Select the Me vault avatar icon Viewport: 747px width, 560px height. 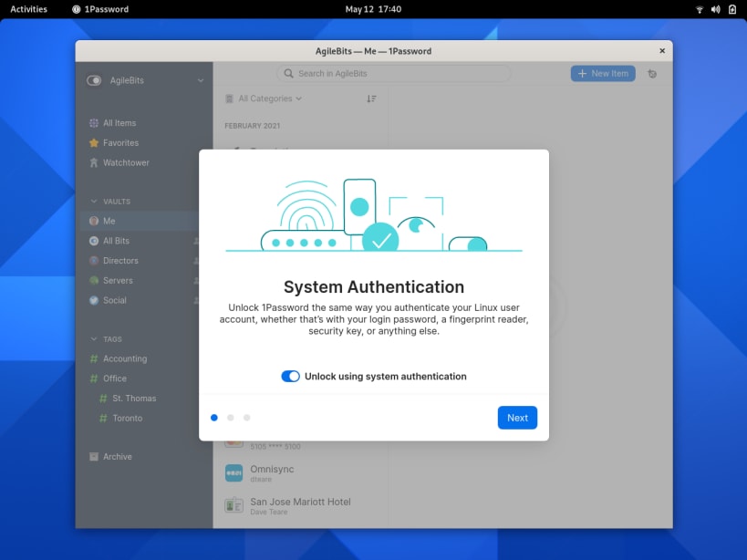tap(94, 221)
